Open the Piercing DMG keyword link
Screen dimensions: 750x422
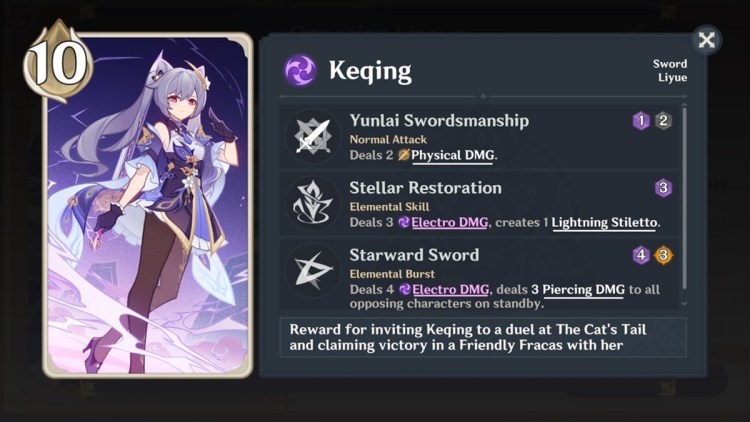pos(583,290)
